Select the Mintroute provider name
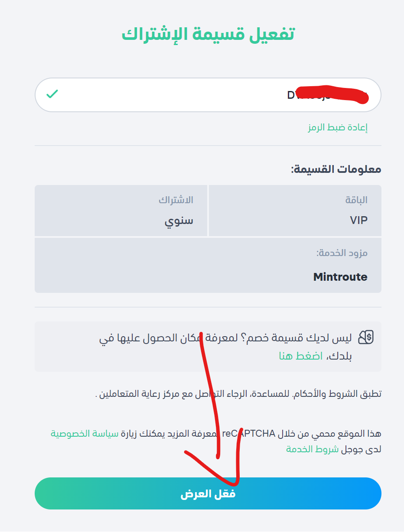 tap(340, 277)
